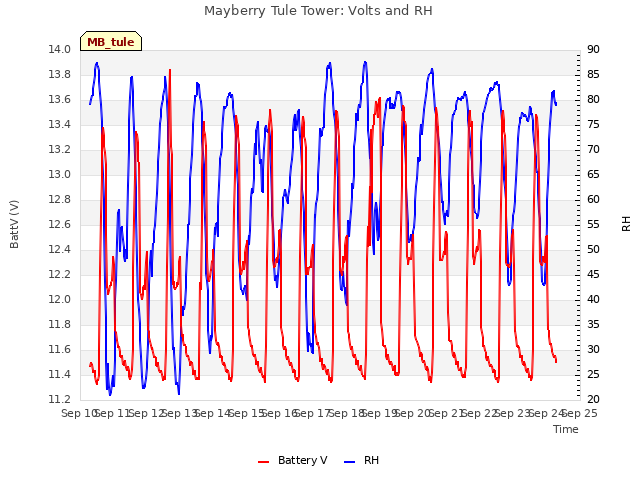Click the red Battery V legend swatch
The width and height of the screenshot is (640, 480).
pos(264,461)
